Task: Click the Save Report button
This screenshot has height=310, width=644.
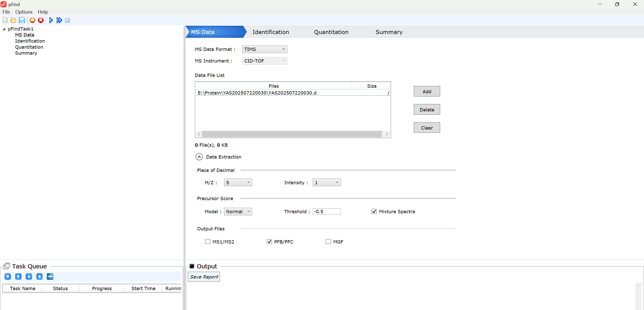Action: tap(204, 277)
